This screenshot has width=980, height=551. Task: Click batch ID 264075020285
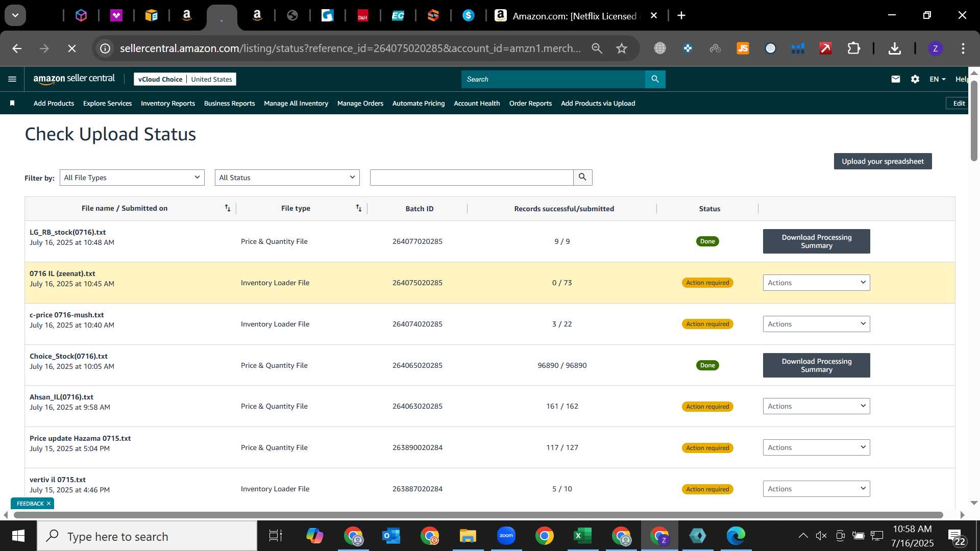[418, 283]
